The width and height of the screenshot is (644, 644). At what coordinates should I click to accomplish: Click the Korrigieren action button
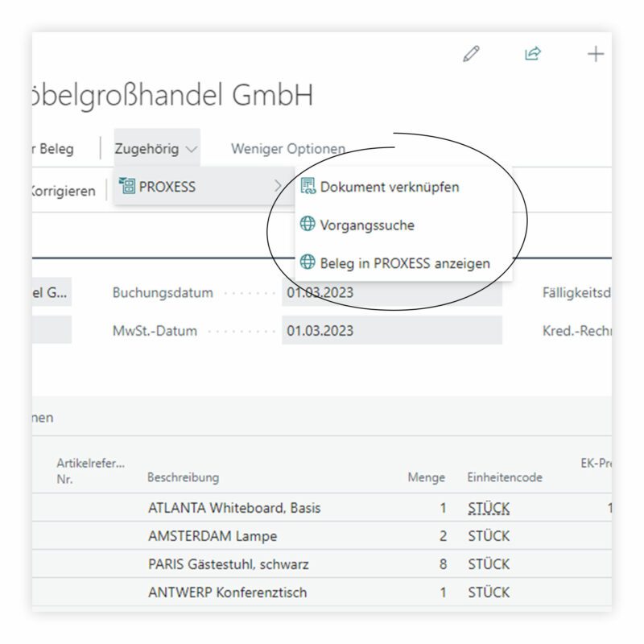point(63,191)
